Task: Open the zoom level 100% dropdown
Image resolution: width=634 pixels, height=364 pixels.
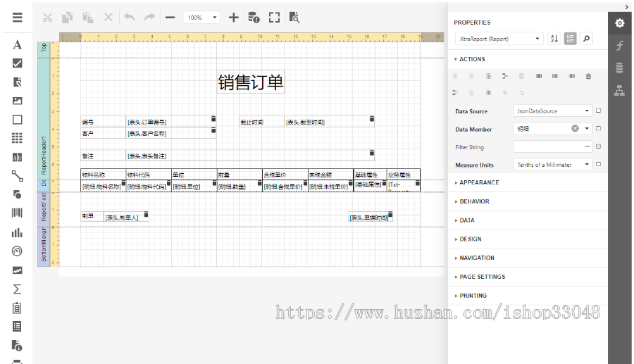Action: [x=201, y=18]
